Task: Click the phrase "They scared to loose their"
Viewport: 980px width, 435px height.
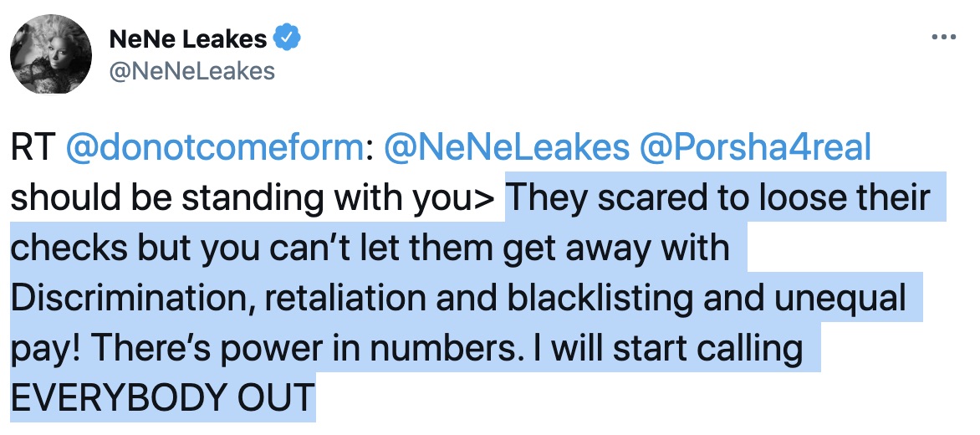Action: 717,198
